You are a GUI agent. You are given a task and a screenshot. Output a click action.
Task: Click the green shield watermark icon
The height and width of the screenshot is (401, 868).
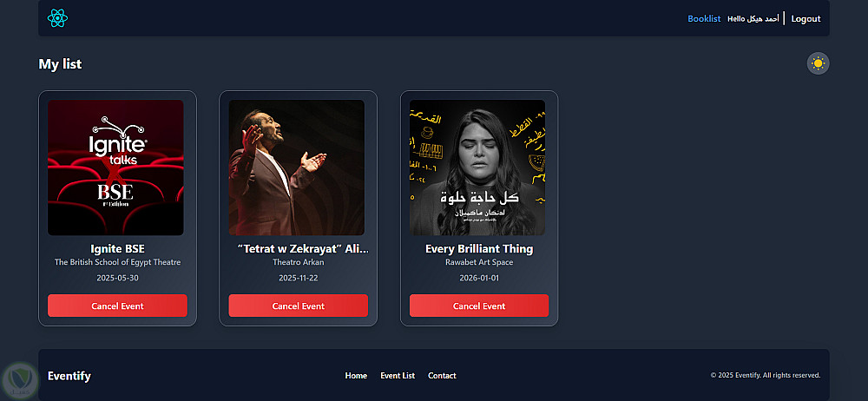(x=19, y=378)
